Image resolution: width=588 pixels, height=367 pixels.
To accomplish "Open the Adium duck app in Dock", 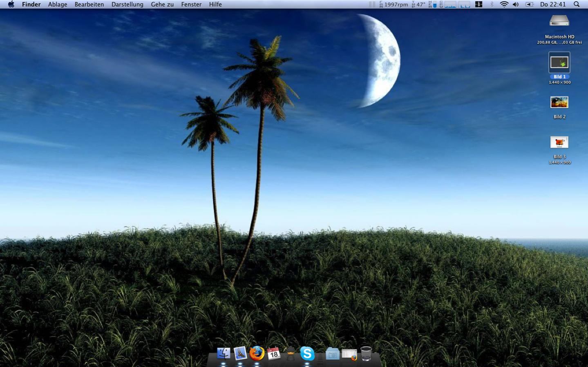I will pyautogui.click(x=291, y=354).
